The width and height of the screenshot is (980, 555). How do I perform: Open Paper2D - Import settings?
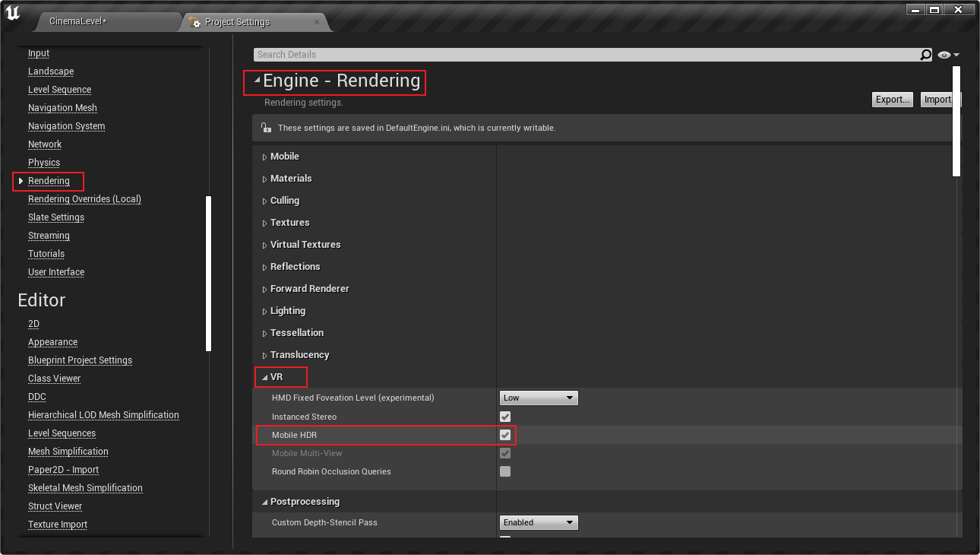[63, 470]
